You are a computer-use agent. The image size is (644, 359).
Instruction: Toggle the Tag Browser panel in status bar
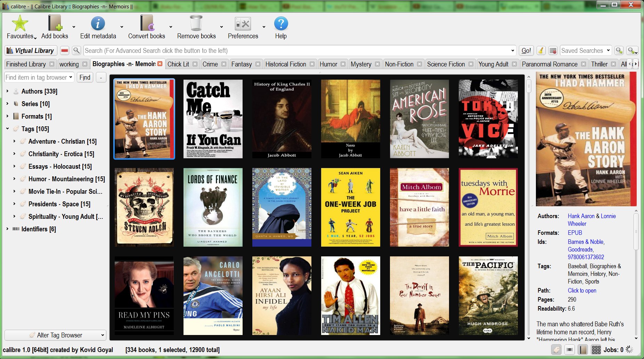tap(556, 350)
